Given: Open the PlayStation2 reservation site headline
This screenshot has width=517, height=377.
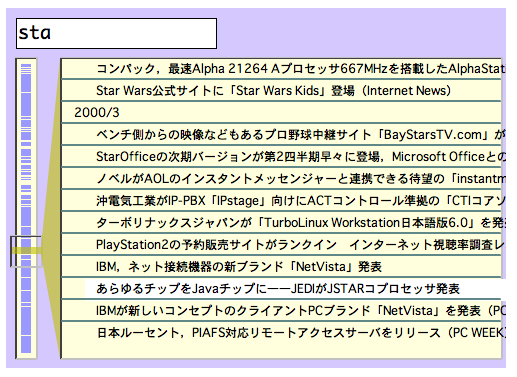Looking at the screenshot, I should [282, 244].
